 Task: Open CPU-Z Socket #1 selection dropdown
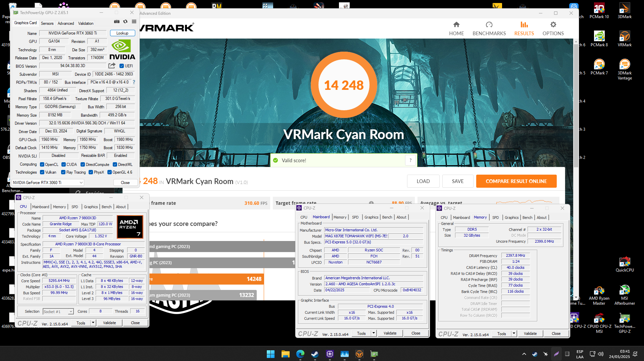58,312
